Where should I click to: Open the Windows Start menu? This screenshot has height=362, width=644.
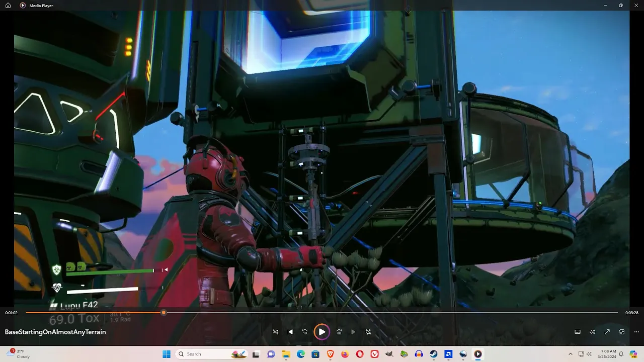(167, 354)
